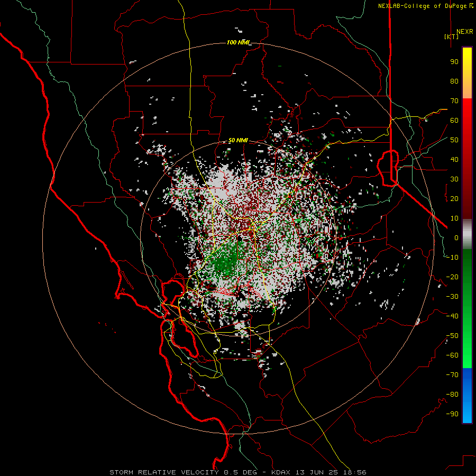Click the 13 JUN 25 date text
The width and height of the screenshot is (476, 476).
point(317,472)
